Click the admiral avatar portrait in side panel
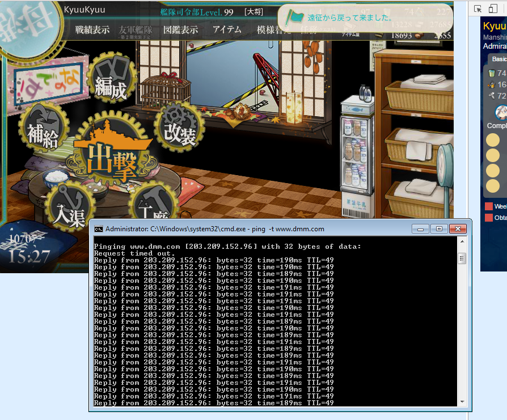 [x=501, y=112]
